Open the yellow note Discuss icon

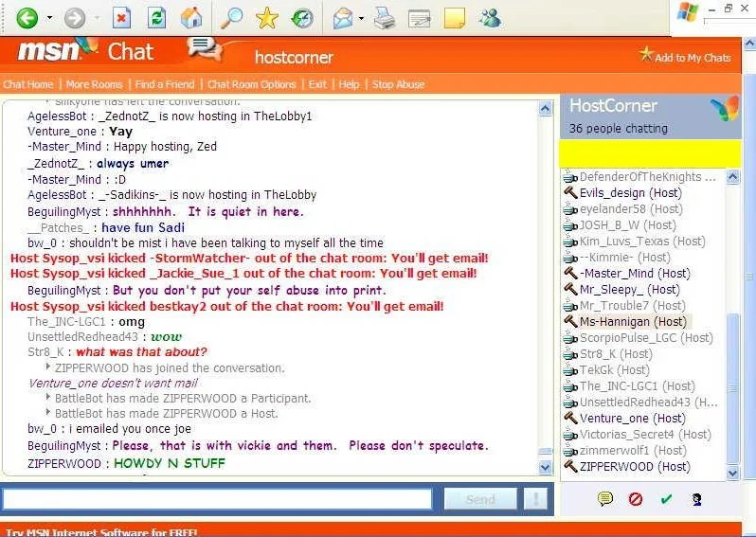pos(454,18)
